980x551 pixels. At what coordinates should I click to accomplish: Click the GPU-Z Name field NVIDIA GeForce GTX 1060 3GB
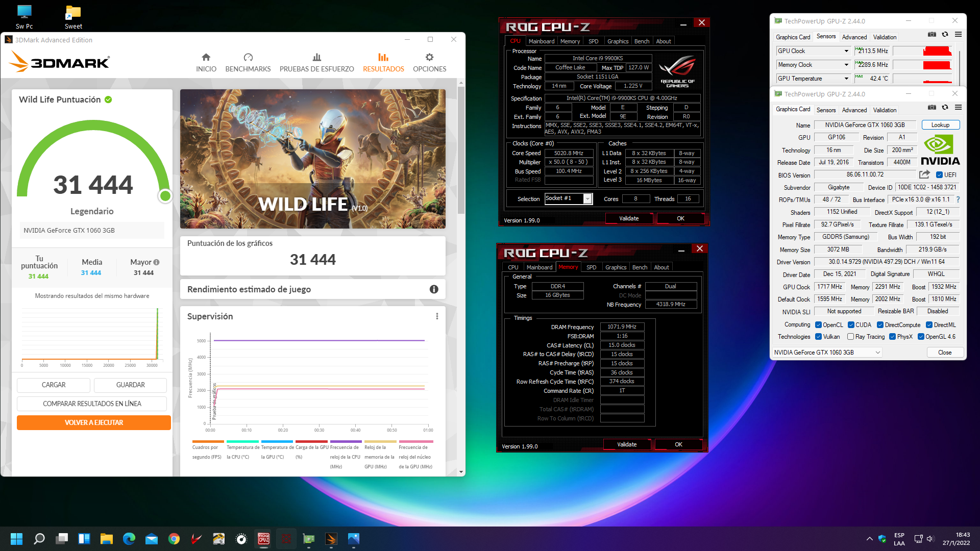click(865, 125)
